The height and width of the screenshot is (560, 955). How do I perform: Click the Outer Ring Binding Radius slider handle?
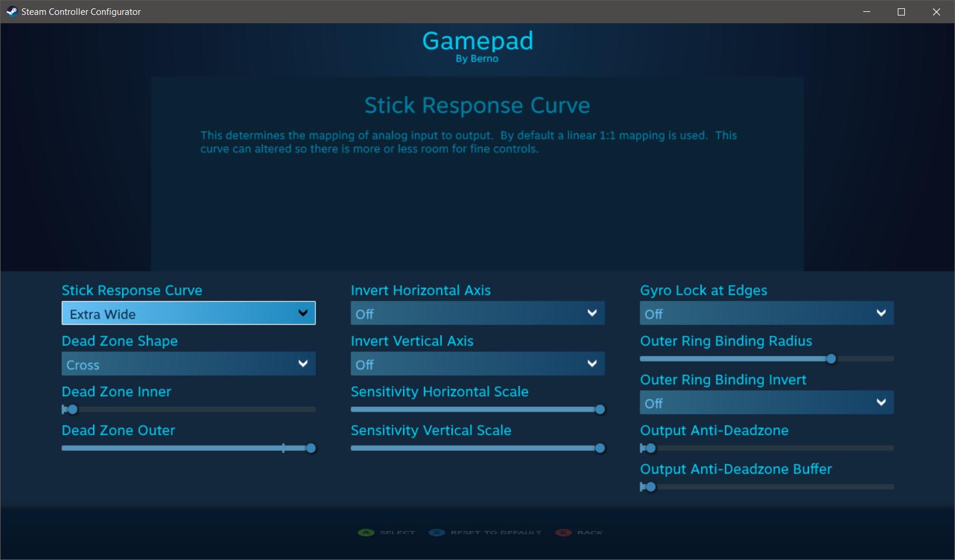click(x=831, y=359)
